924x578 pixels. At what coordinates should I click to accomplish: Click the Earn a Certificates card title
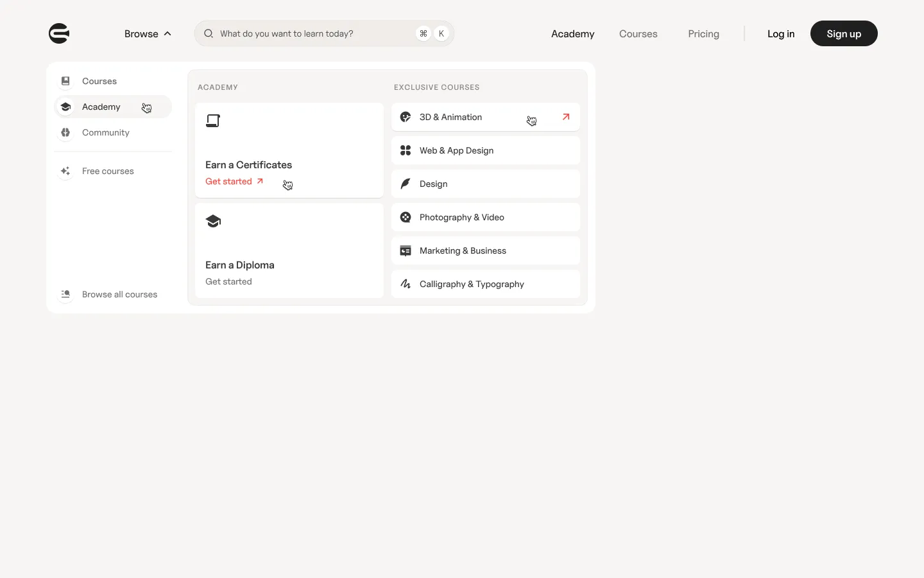pos(248,165)
